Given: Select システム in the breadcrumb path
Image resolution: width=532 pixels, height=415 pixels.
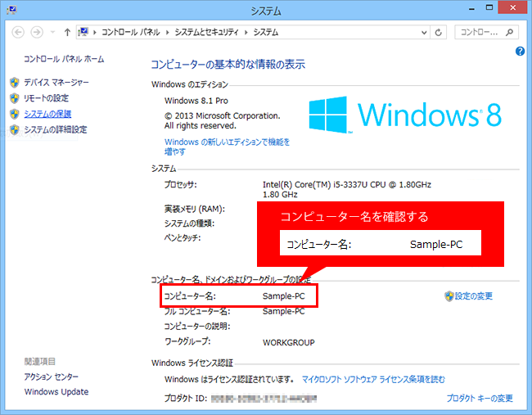Looking at the screenshot, I should coord(266,32).
